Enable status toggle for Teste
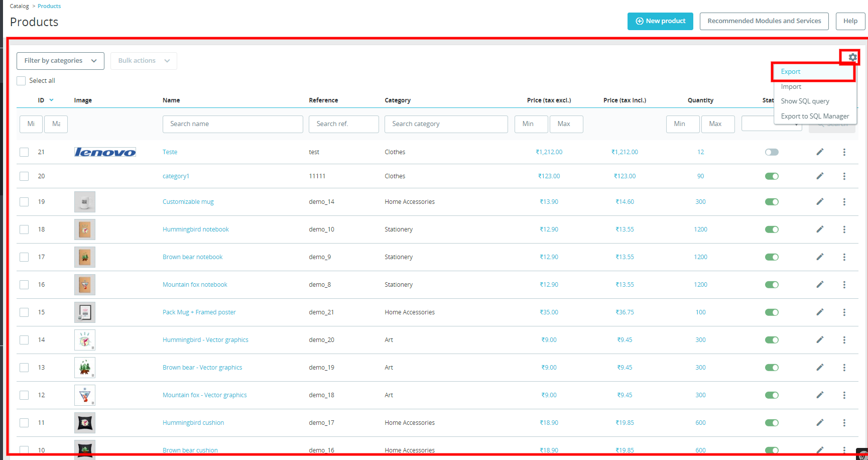This screenshot has width=868, height=460. pos(772,152)
